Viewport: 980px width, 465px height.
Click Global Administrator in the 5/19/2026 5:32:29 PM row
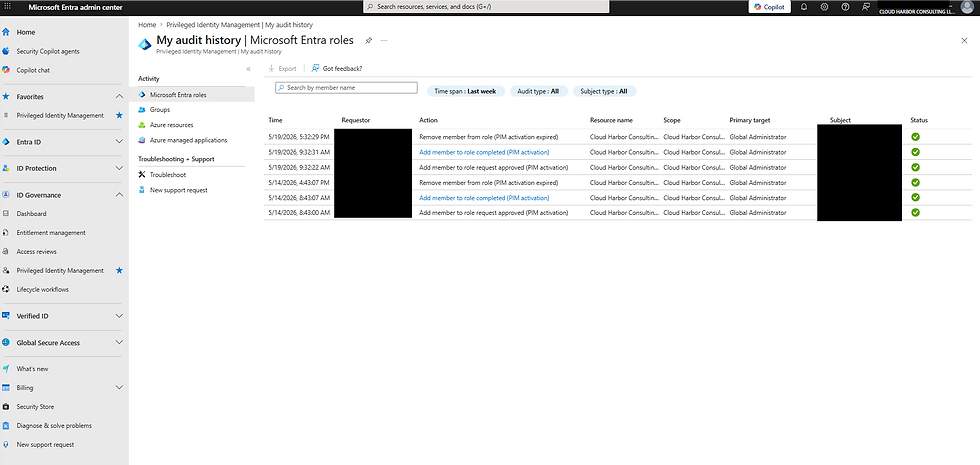[758, 136]
